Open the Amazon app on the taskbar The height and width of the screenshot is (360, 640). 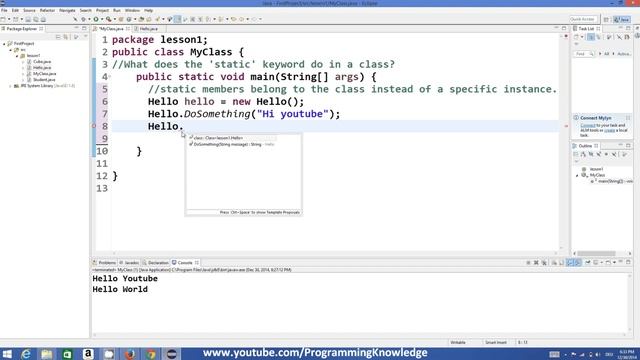(88, 354)
